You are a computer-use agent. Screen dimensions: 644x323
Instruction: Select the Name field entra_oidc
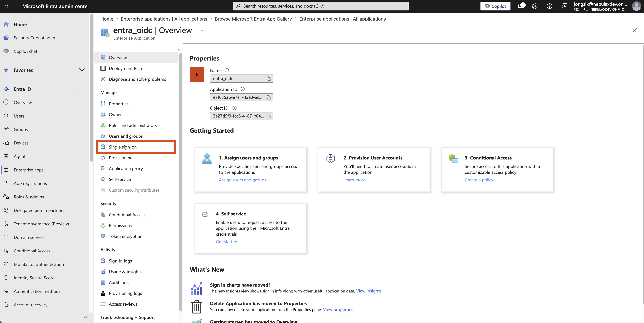[241, 79]
